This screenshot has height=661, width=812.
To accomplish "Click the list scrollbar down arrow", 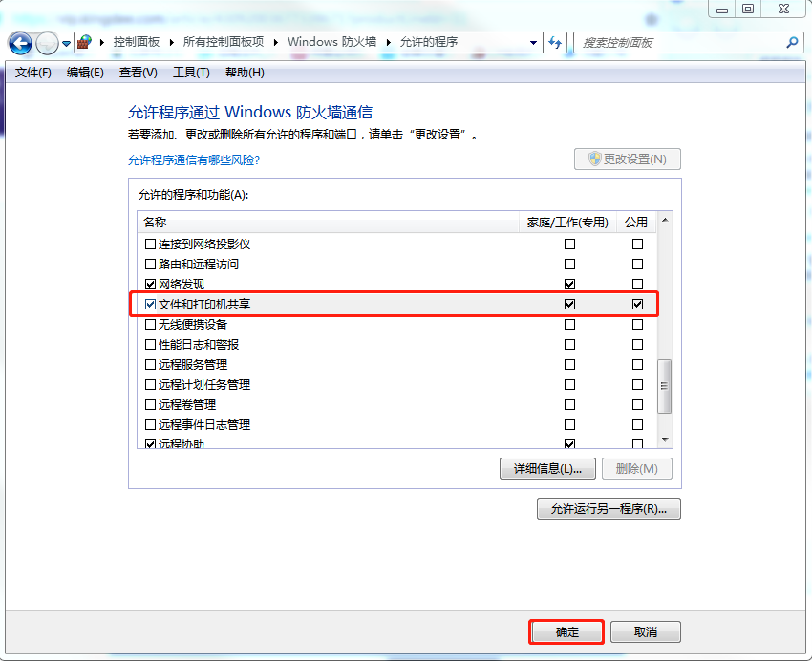I will (x=665, y=440).
